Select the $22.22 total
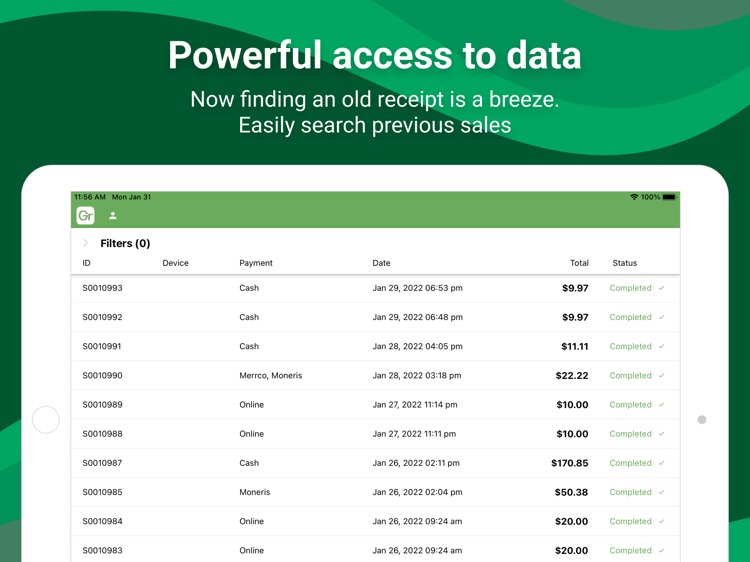The width and height of the screenshot is (750, 562). tap(572, 375)
